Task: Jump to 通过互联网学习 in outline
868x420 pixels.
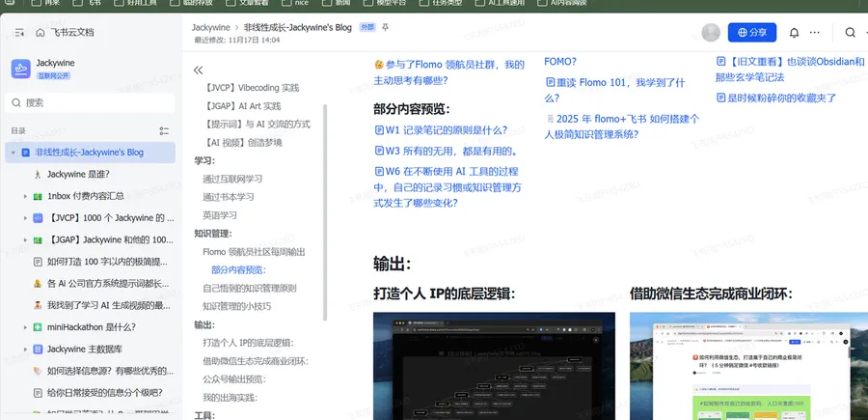Action: coord(232,179)
